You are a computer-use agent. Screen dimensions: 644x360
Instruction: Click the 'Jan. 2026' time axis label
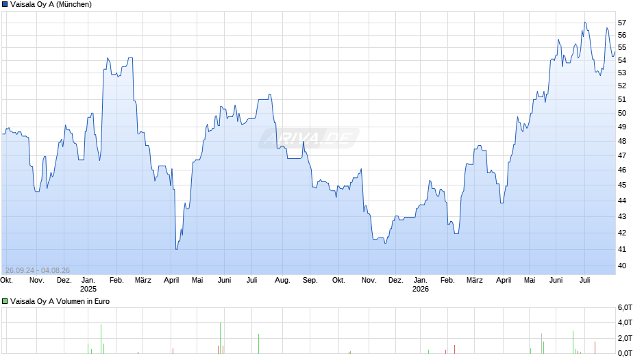tap(420, 285)
